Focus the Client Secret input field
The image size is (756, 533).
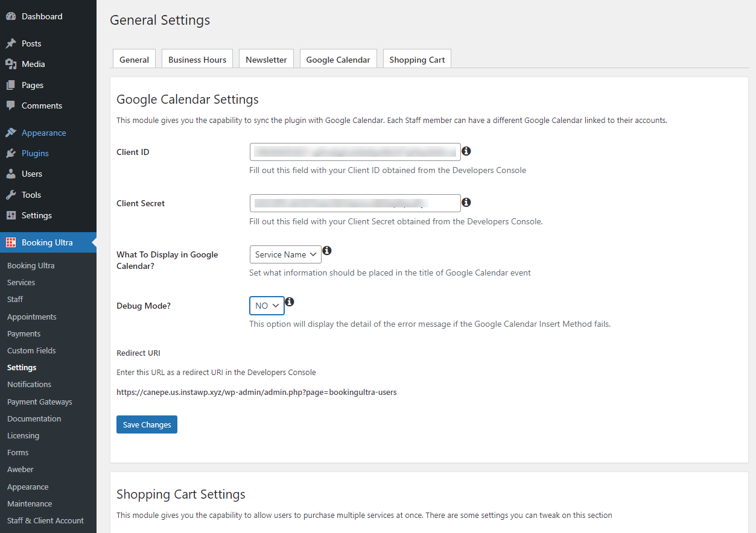click(355, 203)
